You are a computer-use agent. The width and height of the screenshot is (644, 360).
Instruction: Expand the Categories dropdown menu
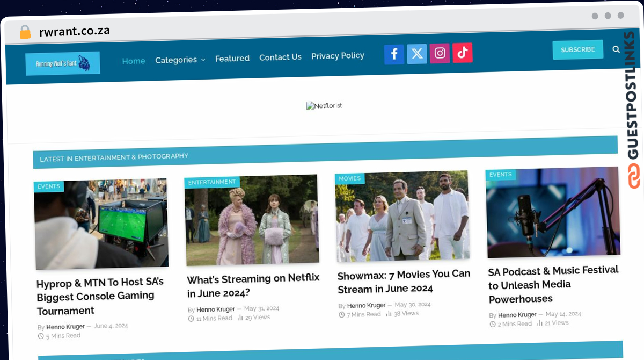coord(180,60)
